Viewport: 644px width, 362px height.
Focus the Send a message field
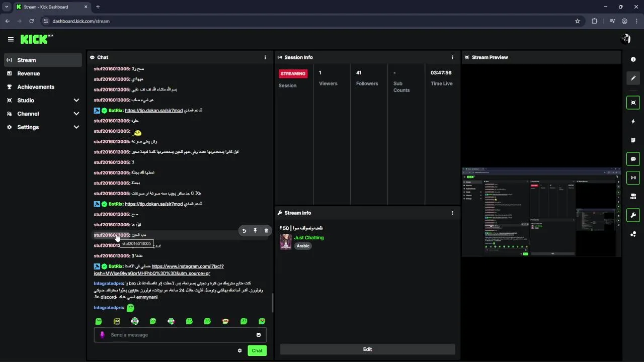[x=180, y=335]
